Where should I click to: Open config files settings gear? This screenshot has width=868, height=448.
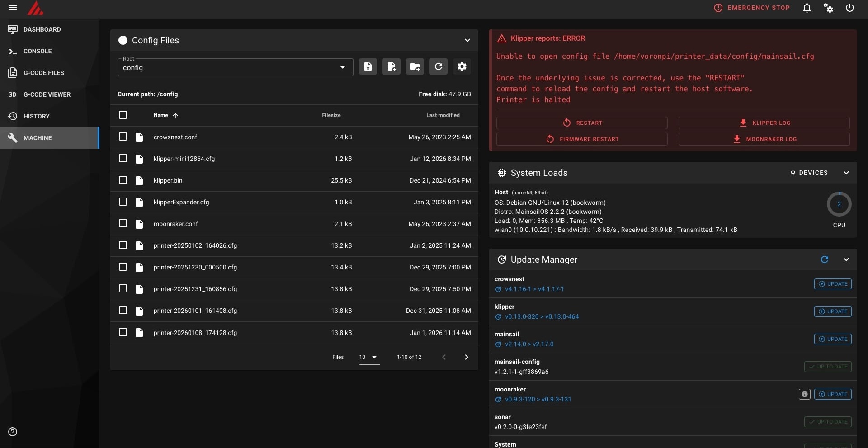pyautogui.click(x=462, y=67)
